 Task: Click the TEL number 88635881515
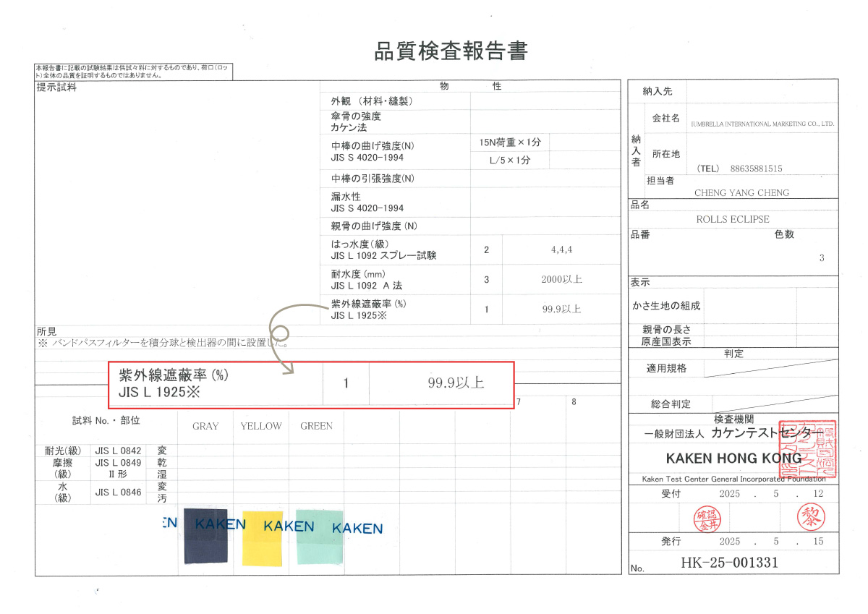coord(756,169)
